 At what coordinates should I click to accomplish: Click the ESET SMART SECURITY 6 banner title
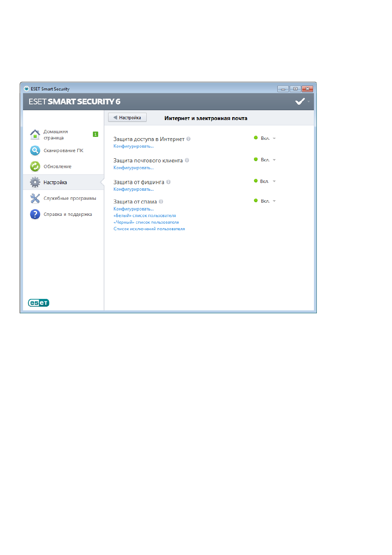[74, 102]
